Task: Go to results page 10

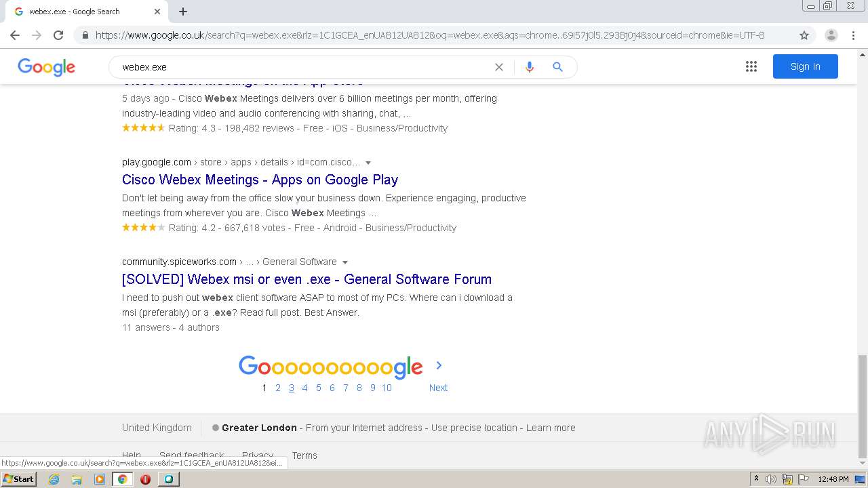Action: 387,388
